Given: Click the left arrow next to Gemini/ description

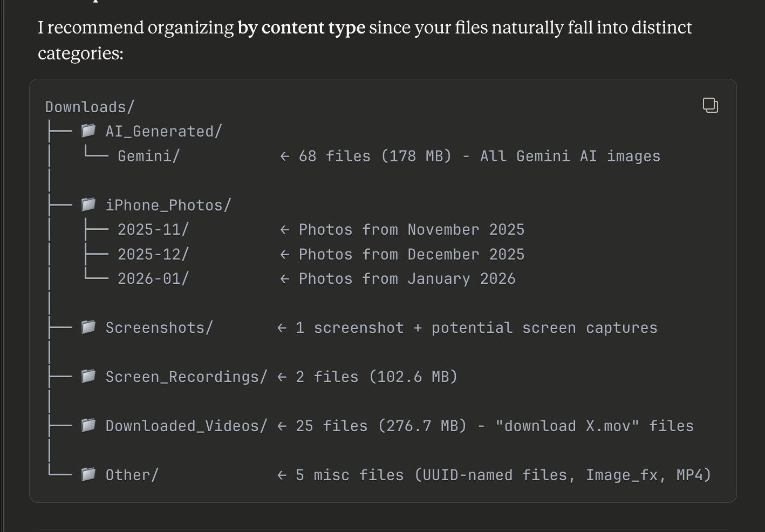Looking at the screenshot, I should point(285,156).
